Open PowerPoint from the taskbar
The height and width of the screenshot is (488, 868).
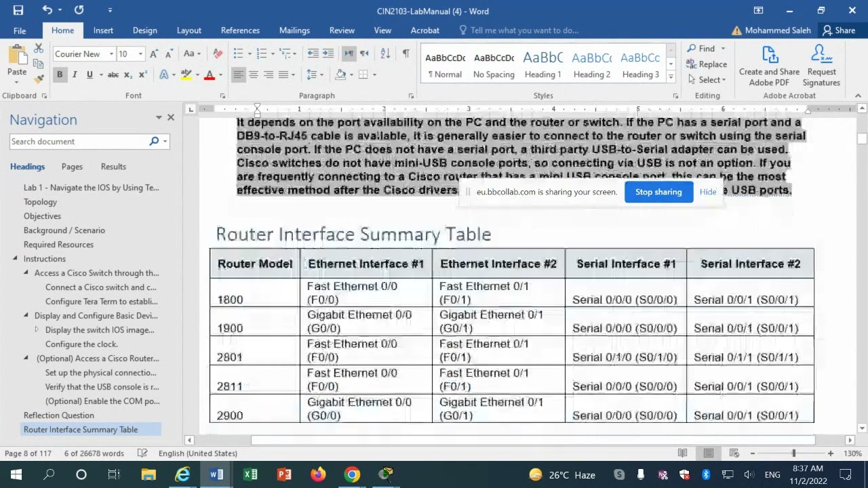284,474
